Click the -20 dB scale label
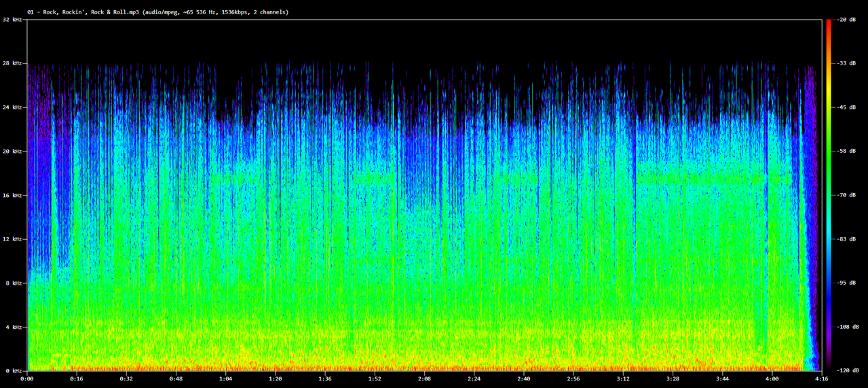The width and height of the screenshot is (868, 388). (847, 20)
